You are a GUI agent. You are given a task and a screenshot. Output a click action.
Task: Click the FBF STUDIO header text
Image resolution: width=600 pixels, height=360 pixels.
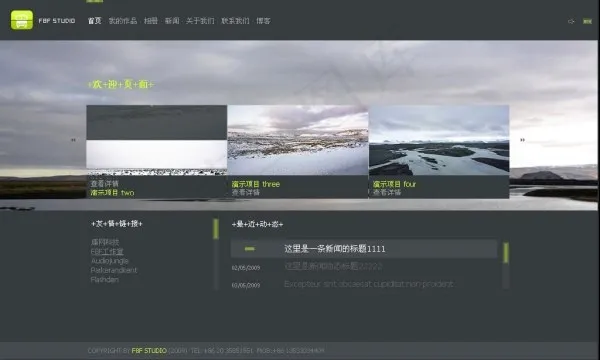tap(57, 21)
